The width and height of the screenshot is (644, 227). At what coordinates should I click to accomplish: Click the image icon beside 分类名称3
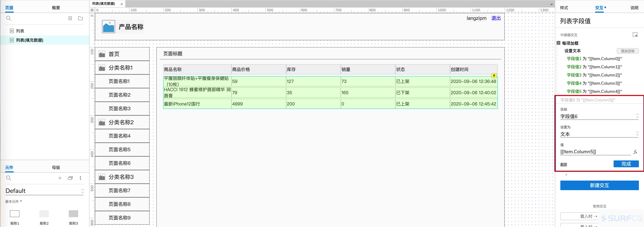[x=102, y=177]
